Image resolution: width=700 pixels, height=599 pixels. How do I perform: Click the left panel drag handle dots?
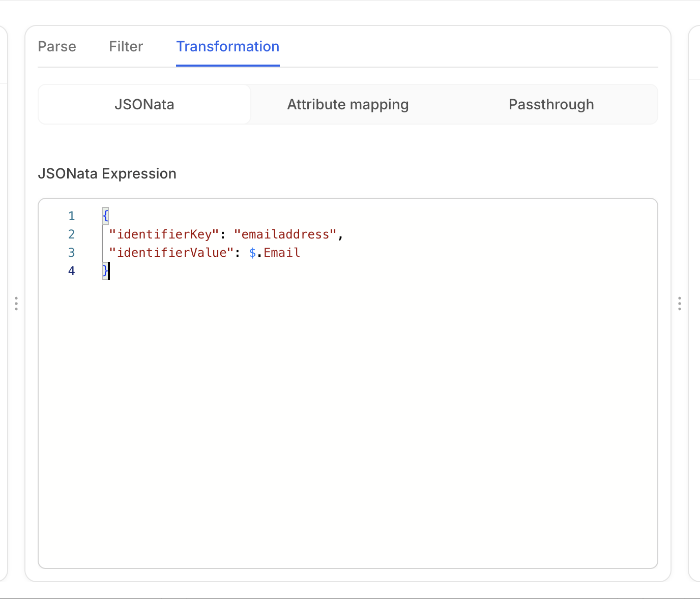coord(16,304)
